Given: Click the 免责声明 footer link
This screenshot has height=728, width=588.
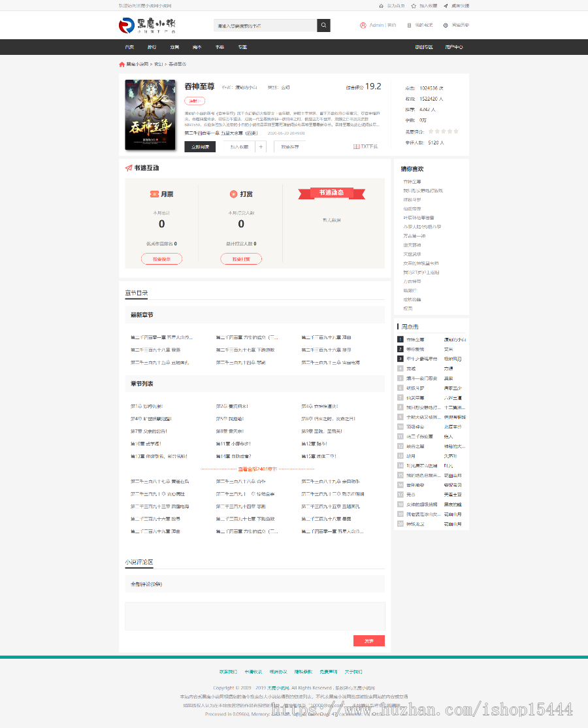Looking at the screenshot, I should point(328,672).
